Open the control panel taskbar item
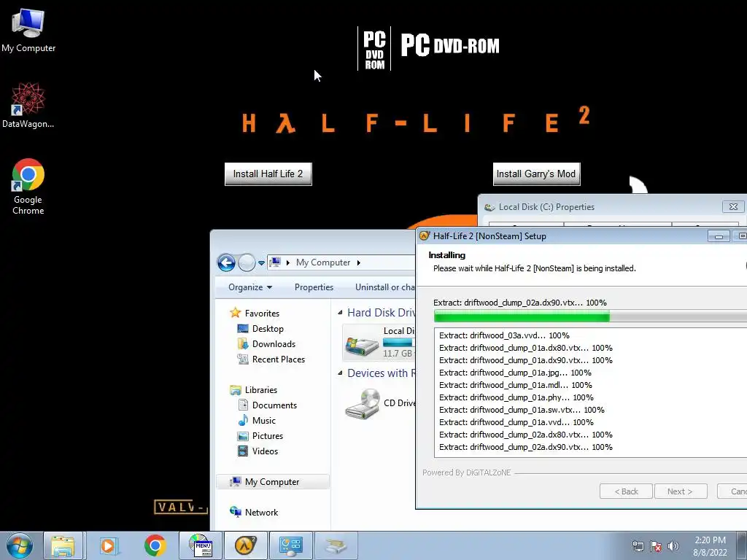The height and width of the screenshot is (560, 747). point(291,545)
